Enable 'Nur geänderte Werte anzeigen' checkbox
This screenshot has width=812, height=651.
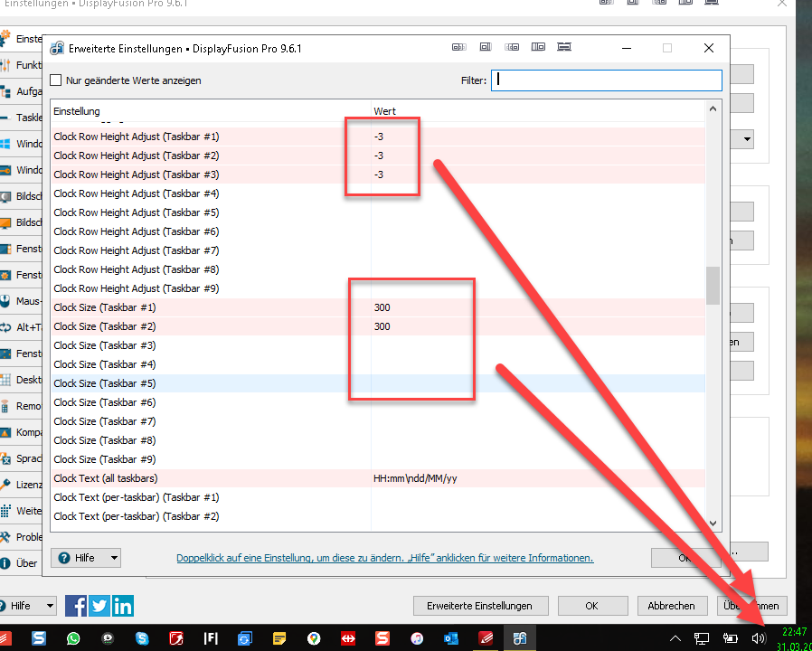[x=56, y=80]
